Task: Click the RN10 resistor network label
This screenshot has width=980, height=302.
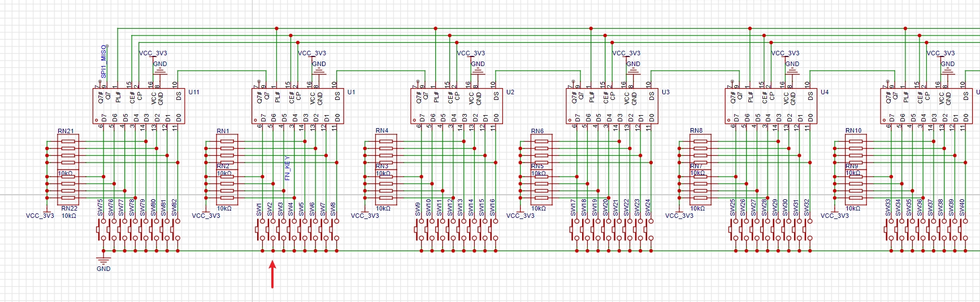Action: click(853, 130)
